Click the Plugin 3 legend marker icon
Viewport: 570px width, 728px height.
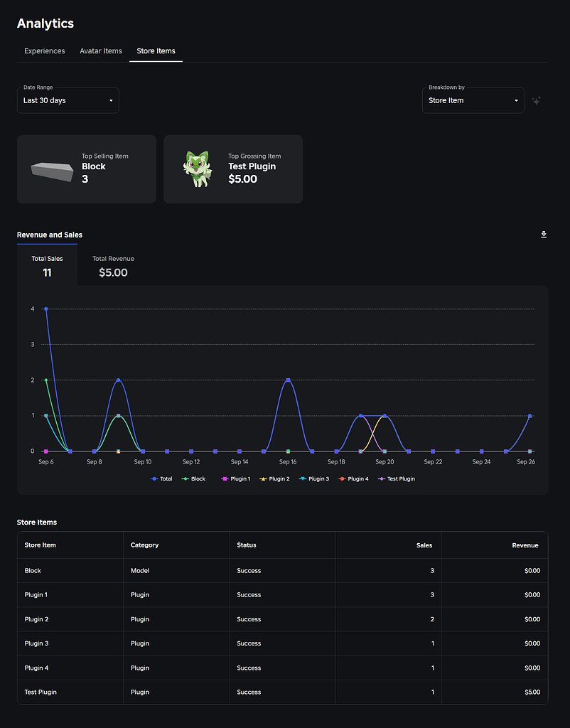301,478
